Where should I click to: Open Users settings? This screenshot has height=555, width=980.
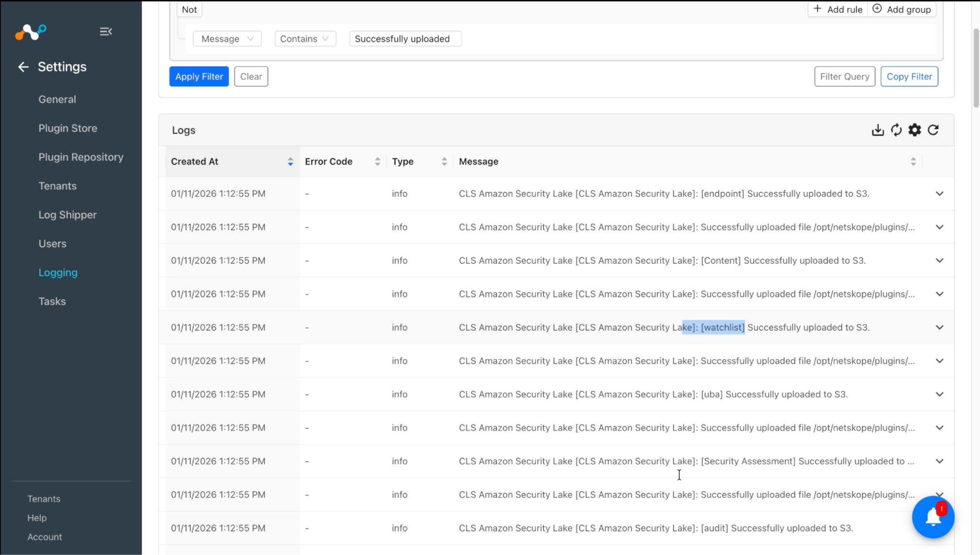coord(53,244)
